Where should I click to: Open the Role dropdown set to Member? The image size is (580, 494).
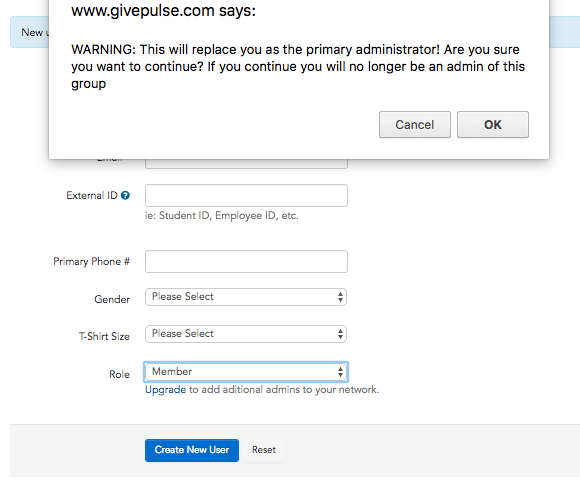246,372
